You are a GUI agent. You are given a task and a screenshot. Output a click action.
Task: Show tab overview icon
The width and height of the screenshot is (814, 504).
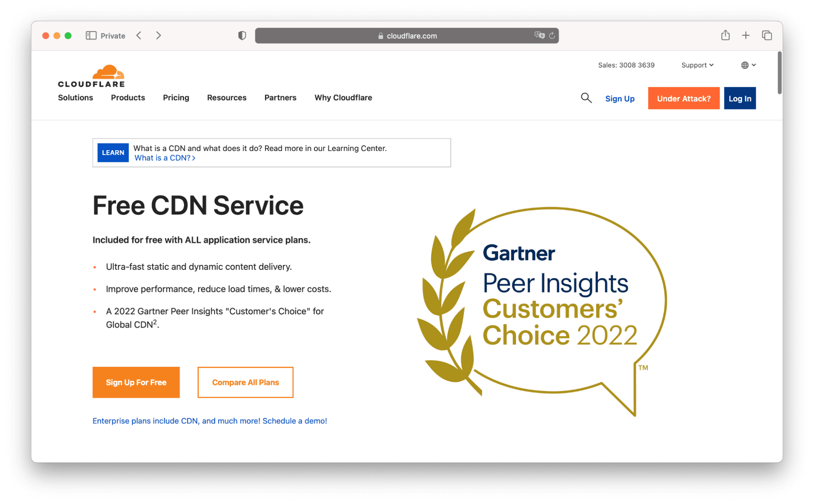pos(767,35)
